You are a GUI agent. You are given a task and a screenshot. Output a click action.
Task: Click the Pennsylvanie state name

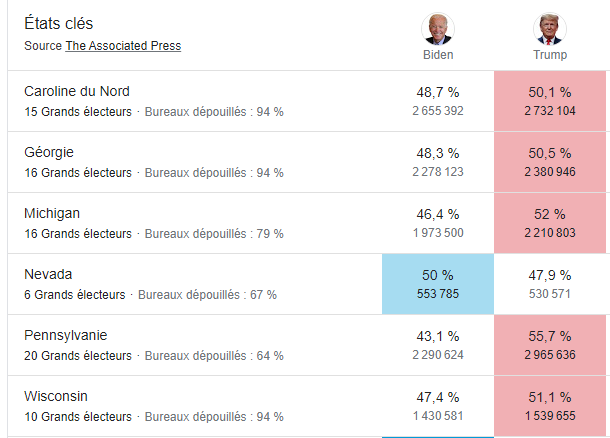(66, 336)
